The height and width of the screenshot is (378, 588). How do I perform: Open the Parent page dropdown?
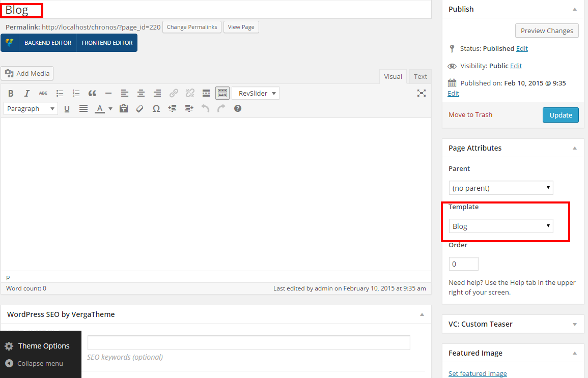500,188
